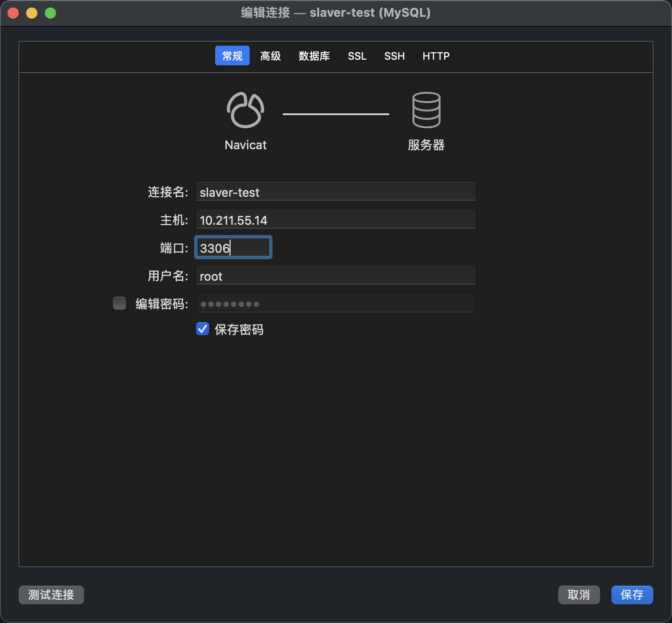This screenshot has width=672, height=623.
Task: Click the 测试连接 button
Action: point(51,595)
